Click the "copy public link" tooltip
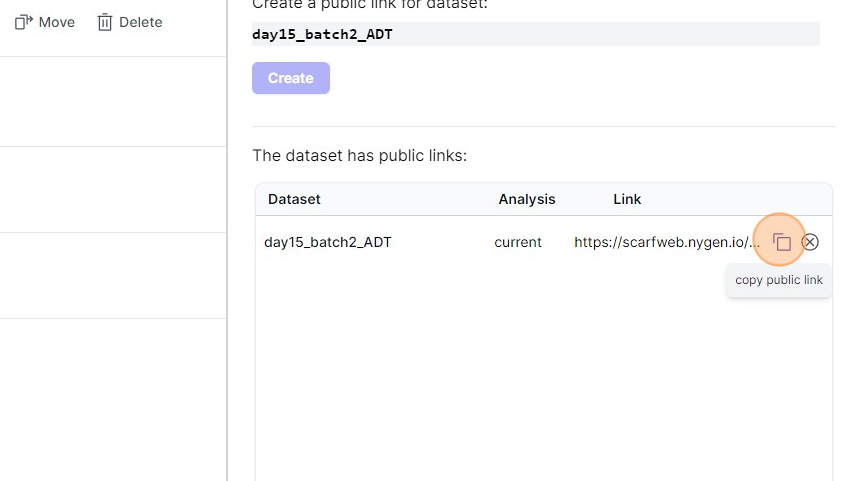This screenshot has width=860, height=481. (779, 280)
